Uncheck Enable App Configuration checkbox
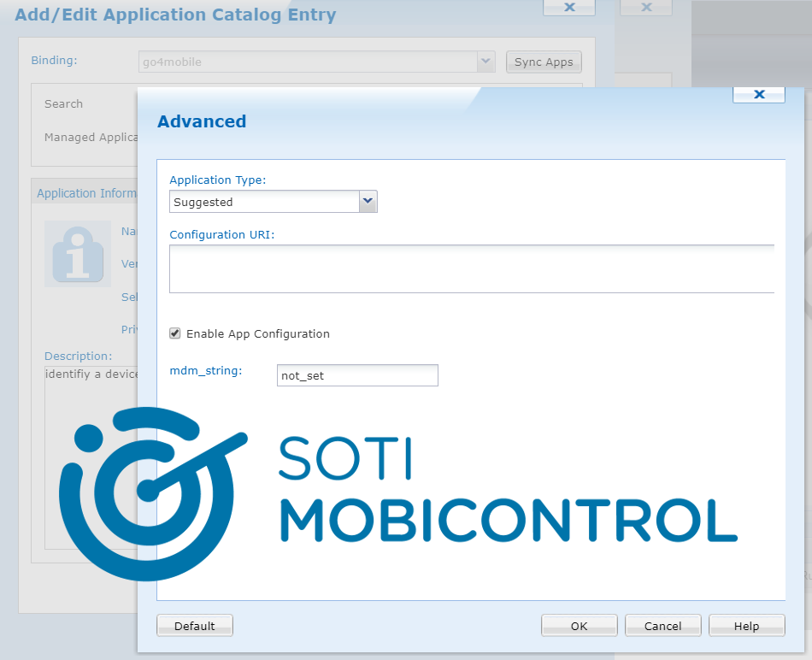Viewport: 812px width, 660px height. (175, 333)
